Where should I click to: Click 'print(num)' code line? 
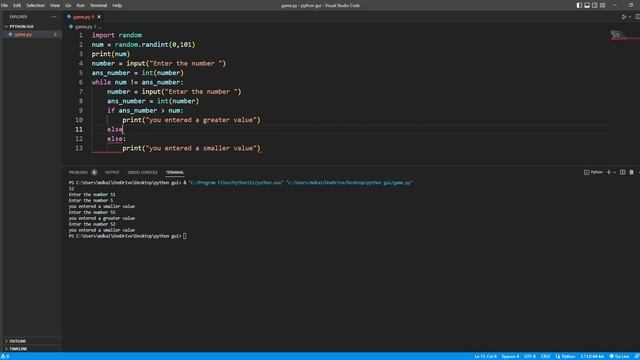(x=111, y=54)
